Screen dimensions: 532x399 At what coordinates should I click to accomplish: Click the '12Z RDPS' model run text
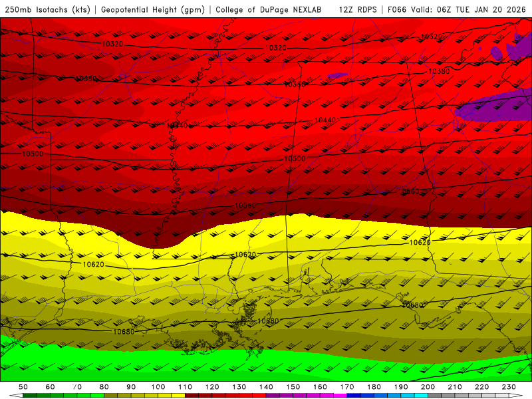(358, 9)
